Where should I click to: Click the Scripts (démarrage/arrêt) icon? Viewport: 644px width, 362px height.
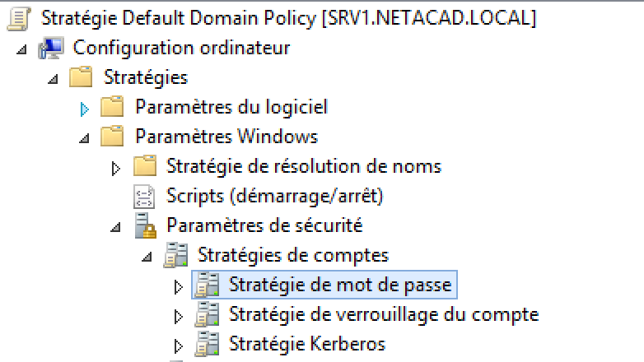pos(144,196)
